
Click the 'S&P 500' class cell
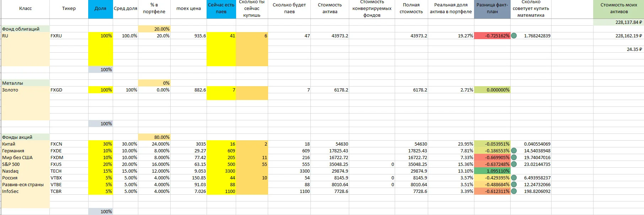26,164
